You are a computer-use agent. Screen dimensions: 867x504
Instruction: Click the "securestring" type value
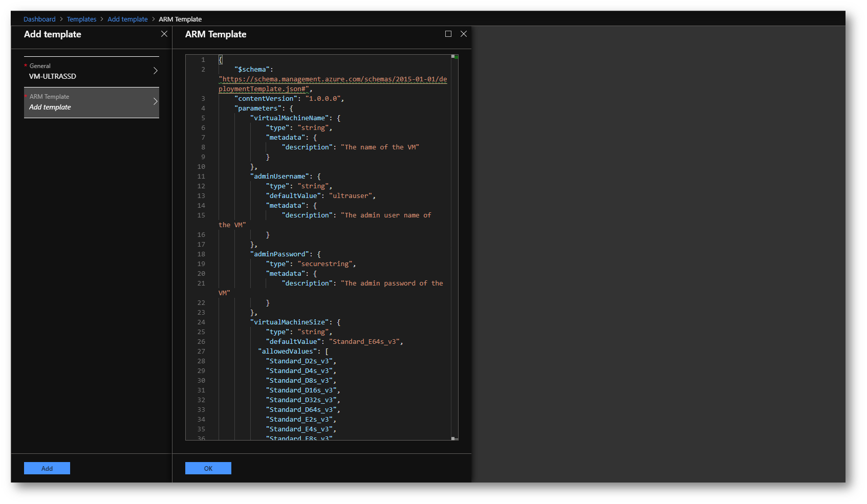324,264
